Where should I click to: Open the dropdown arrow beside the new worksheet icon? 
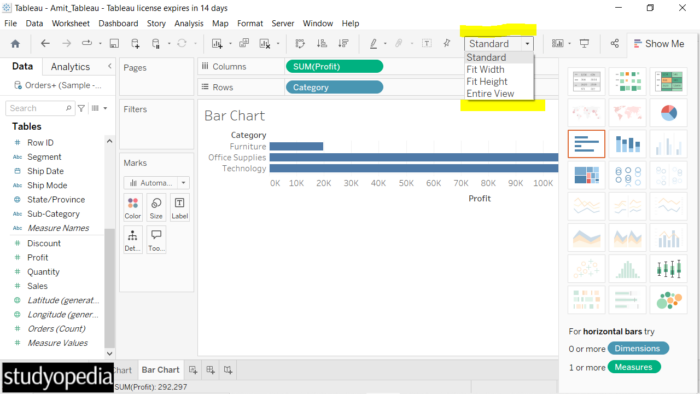tap(230, 44)
